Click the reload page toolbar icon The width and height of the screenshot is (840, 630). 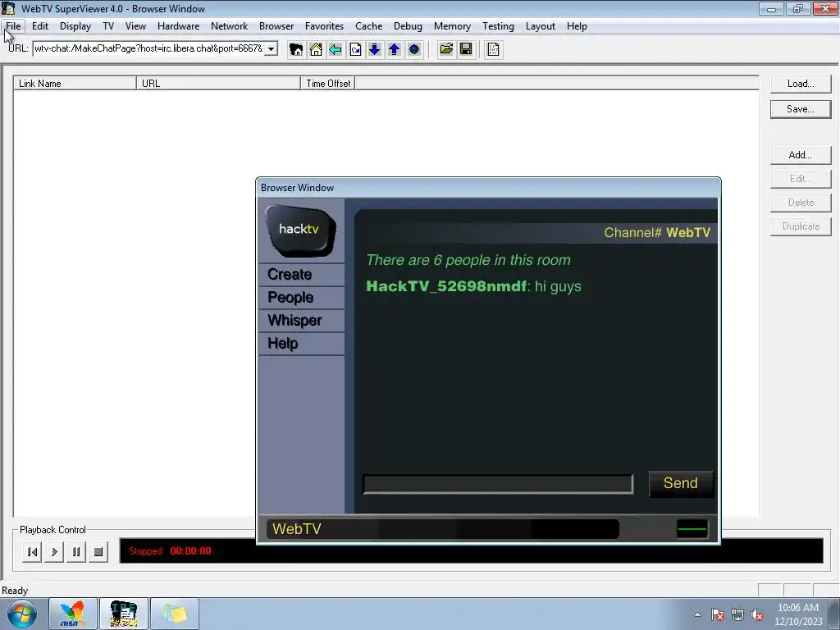pos(355,50)
